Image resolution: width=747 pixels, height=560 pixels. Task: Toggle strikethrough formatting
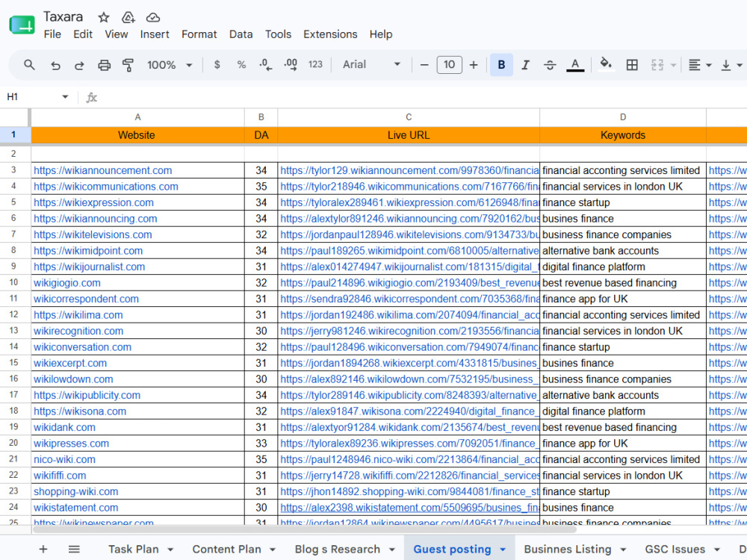550,65
